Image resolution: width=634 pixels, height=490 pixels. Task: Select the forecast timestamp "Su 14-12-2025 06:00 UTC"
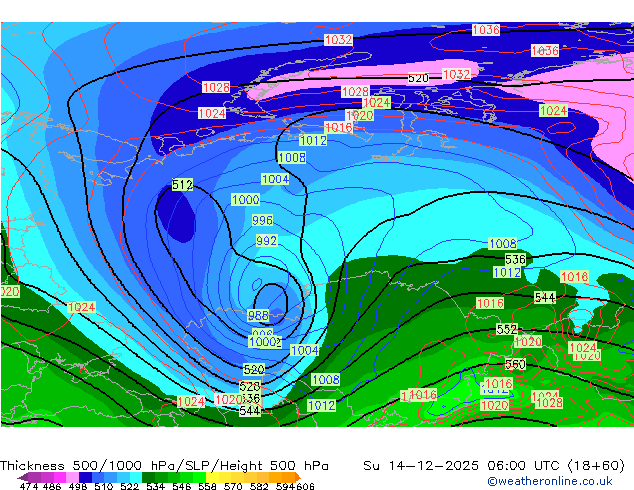(463, 466)
